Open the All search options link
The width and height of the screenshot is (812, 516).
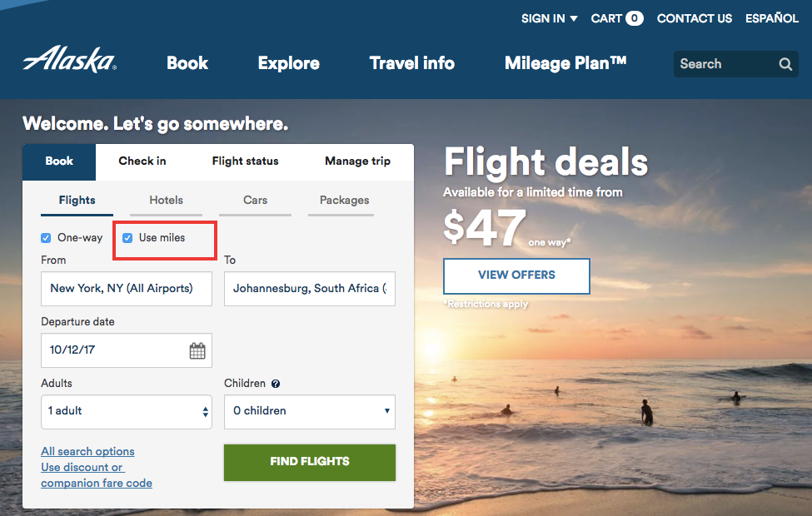pos(87,451)
